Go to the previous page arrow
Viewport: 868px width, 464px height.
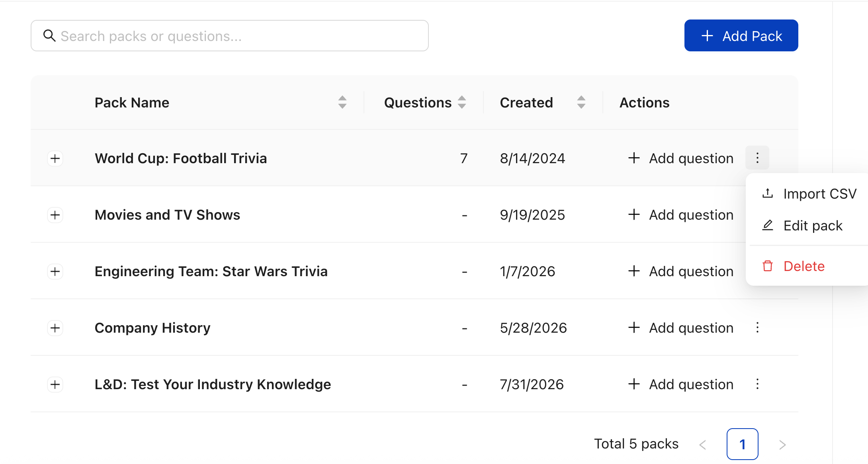(703, 444)
